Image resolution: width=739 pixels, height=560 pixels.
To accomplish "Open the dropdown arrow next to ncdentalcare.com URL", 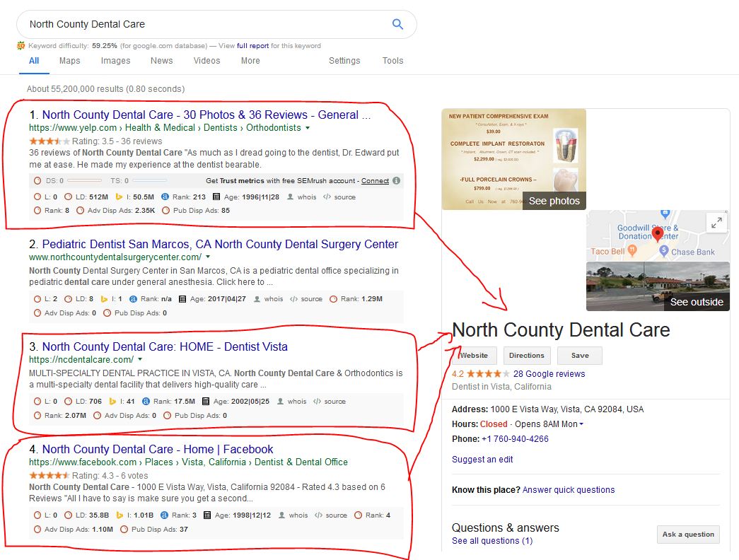I will pyautogui.click(x=140, y=360).
